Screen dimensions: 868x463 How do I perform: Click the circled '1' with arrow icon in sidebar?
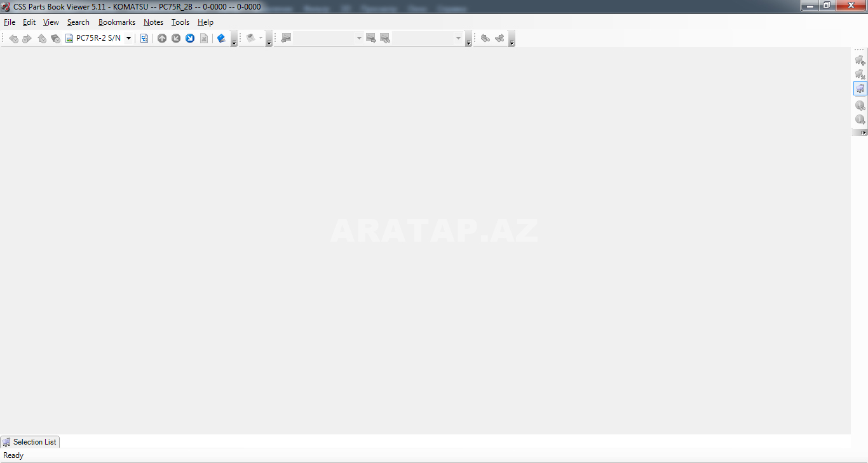point(860,120)
